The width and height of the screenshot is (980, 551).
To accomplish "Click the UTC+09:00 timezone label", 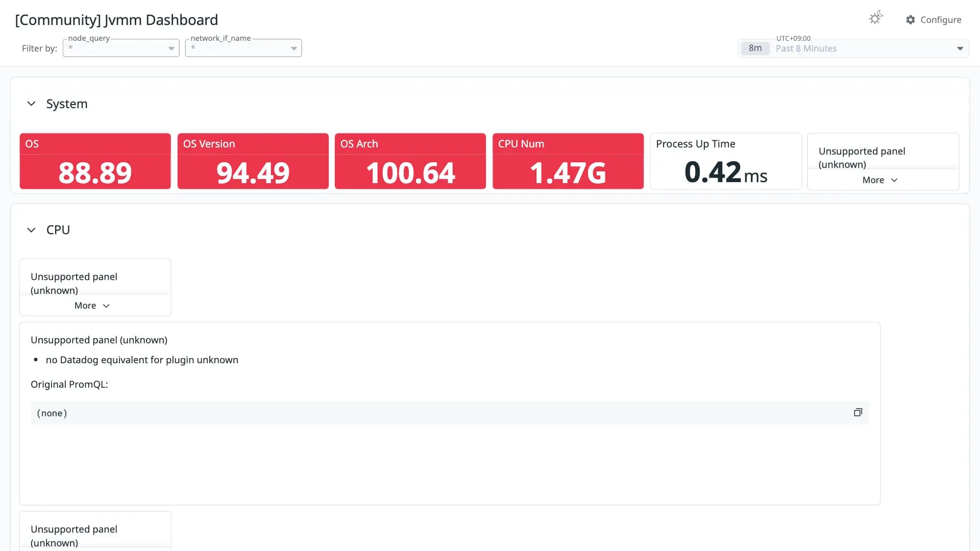I will point(793,38).
